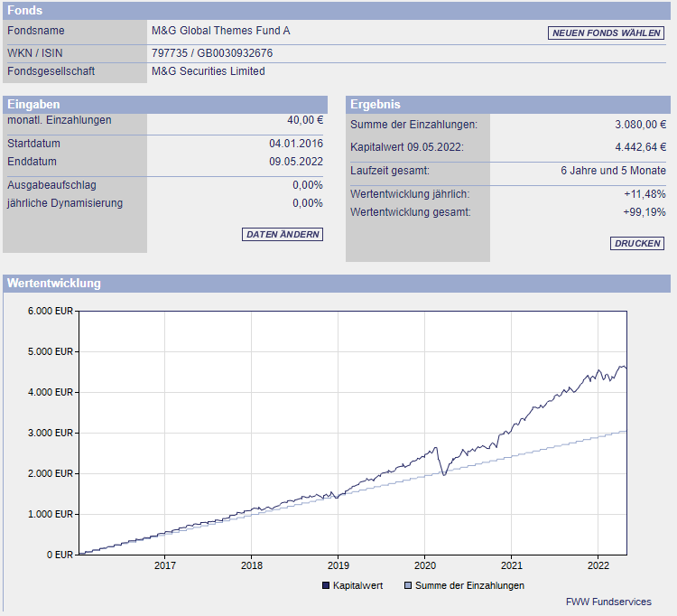Click the Kapitalwert result 4.442,64 €
This screenshot has width=677, height=616.
(640, 147)
